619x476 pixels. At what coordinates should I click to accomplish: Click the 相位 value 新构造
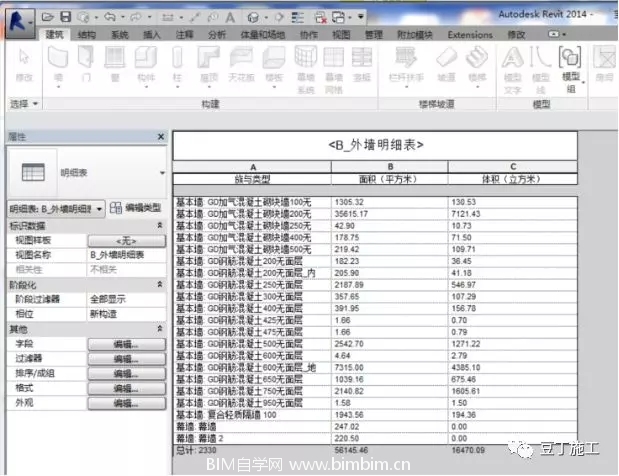click(x=126, y=314)
